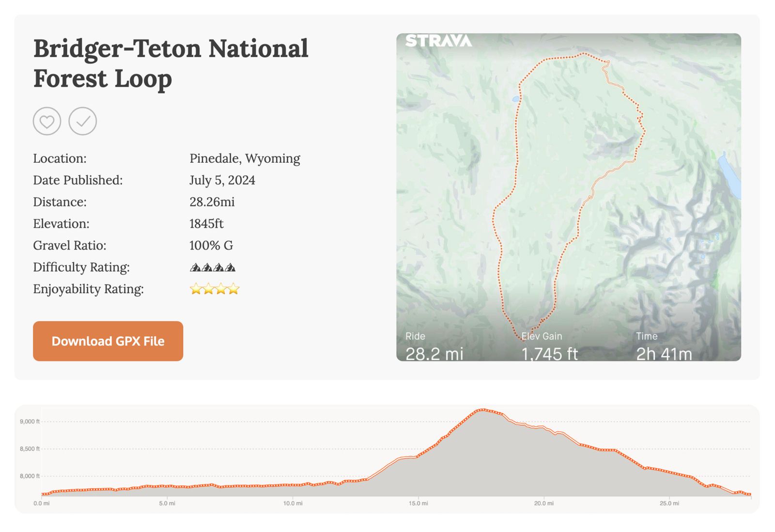
Task: Mark route completed with the checkmark icon
Action: pyautogui.click(x=83, y=121)
